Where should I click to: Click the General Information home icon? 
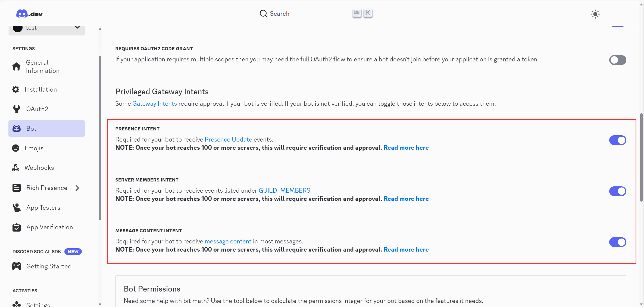pos(16,67)
